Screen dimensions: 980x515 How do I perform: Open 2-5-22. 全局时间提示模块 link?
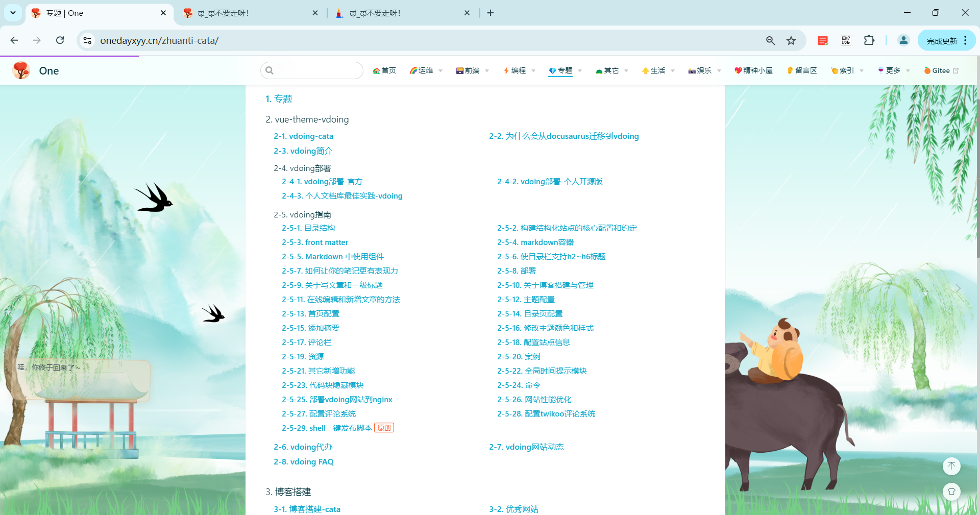(542, 371)
